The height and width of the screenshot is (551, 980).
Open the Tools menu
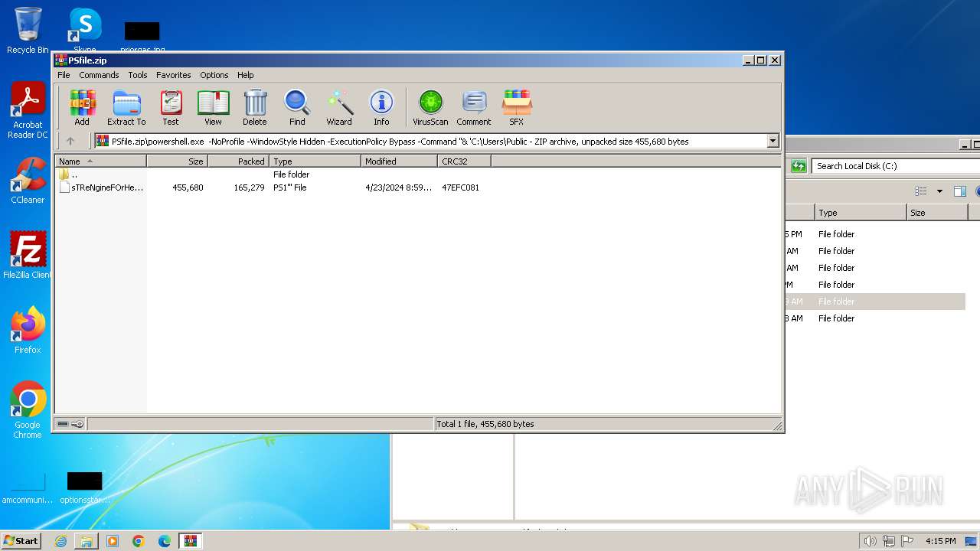138,75
